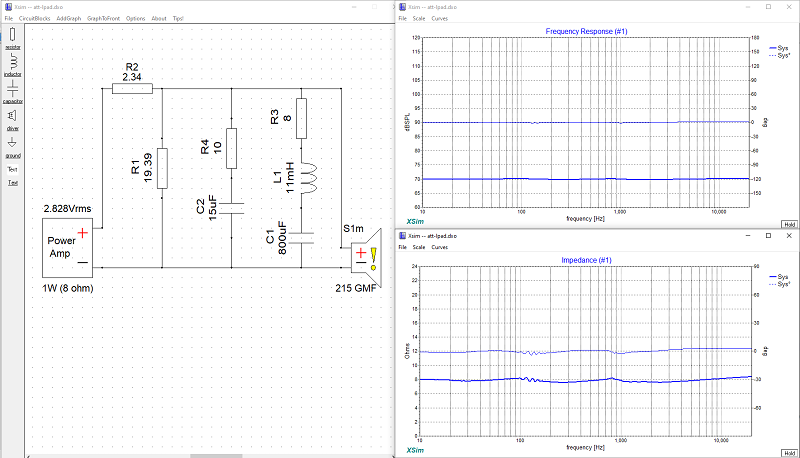
Task: Click the C1 800uF capacitor symbol
Action: click(x=302, y=238)
